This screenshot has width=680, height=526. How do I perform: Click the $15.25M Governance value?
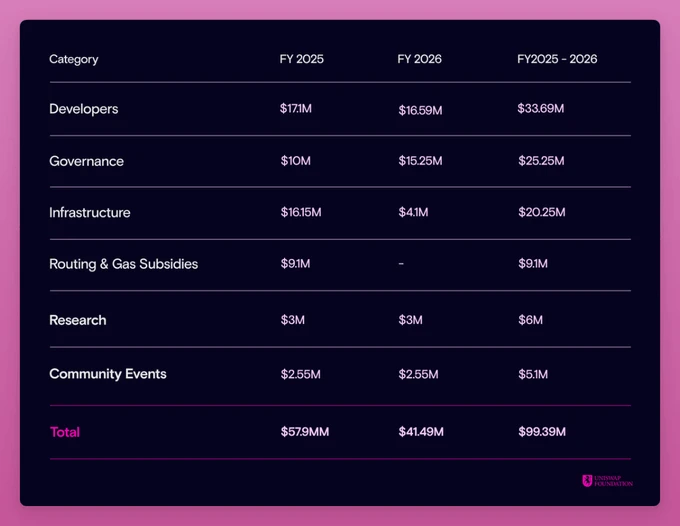point(421,161)
